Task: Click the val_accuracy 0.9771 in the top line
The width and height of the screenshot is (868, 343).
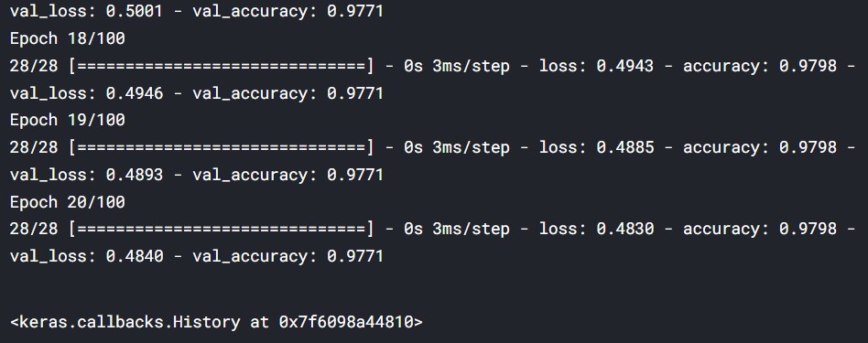Action: click(x=355, y=11)
